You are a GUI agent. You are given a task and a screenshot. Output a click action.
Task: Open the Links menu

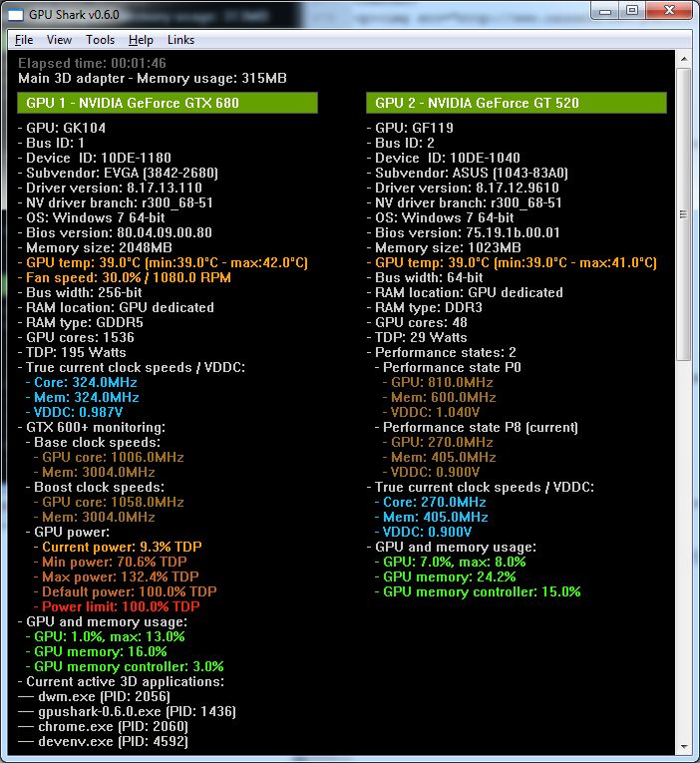180,40
